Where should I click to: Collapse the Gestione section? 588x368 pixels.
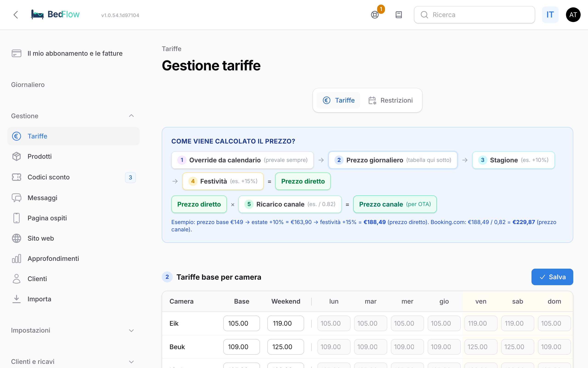point(131,116)
